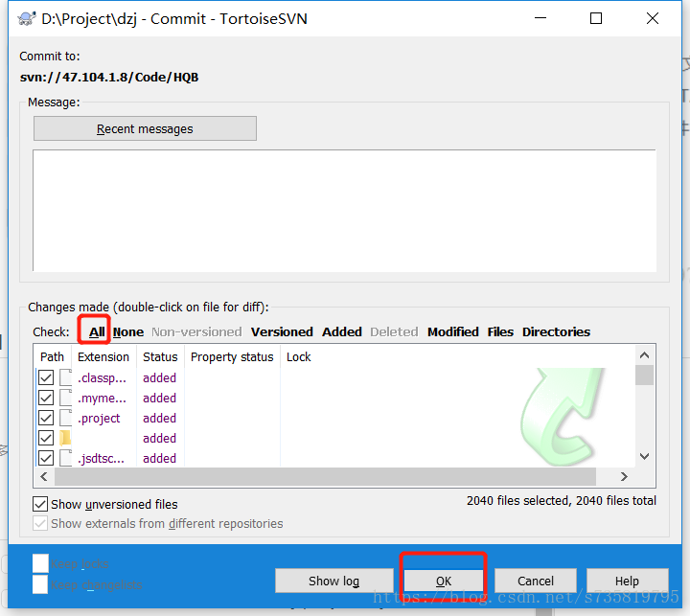Sort list by Extension column header

tap(103, 356)
